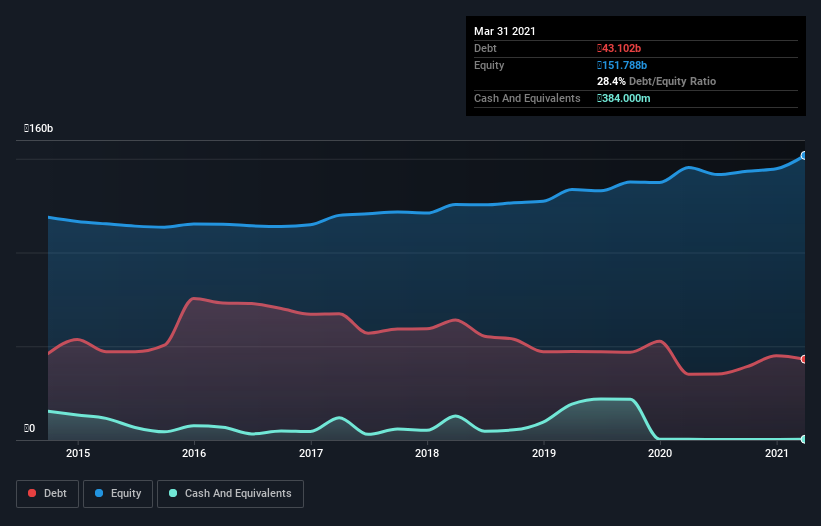Click the Equity label in tooltip
This screenshot has width=821, height=526.
[x=489, y=65]
